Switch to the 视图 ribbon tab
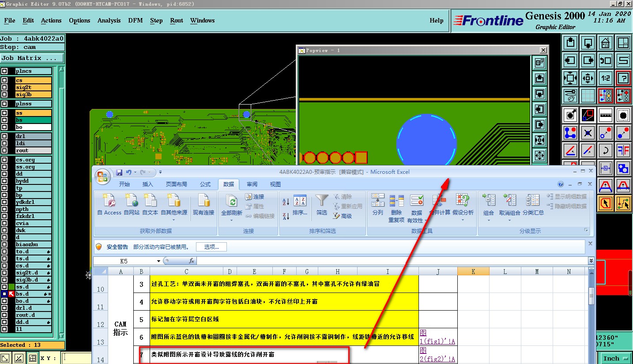This screenshot has width=633, height=364. click(x=275, y=184)
